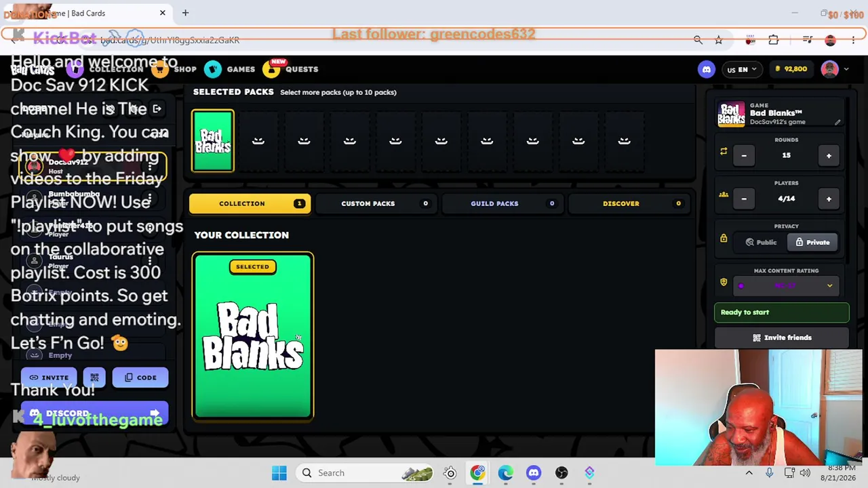868x488 pixels.
Task: Click the Bad Blanks game logo in settings
Action: pyautogui.click(x=731, y=115)
